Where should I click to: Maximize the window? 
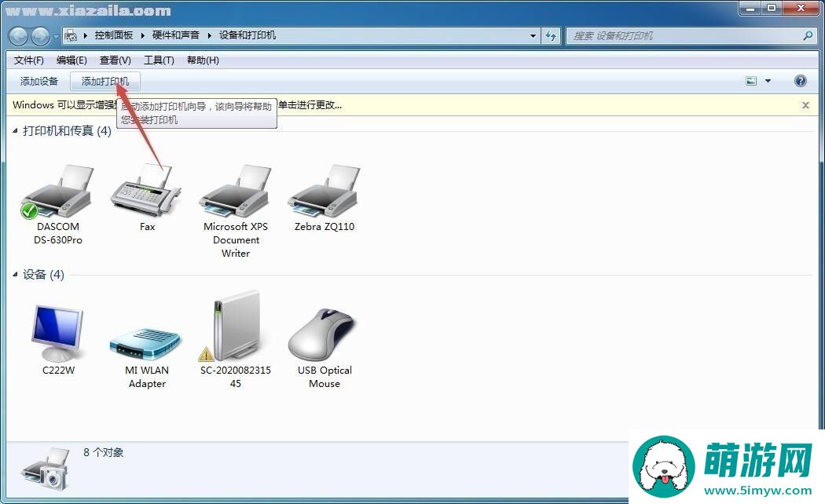click(772, 8)
